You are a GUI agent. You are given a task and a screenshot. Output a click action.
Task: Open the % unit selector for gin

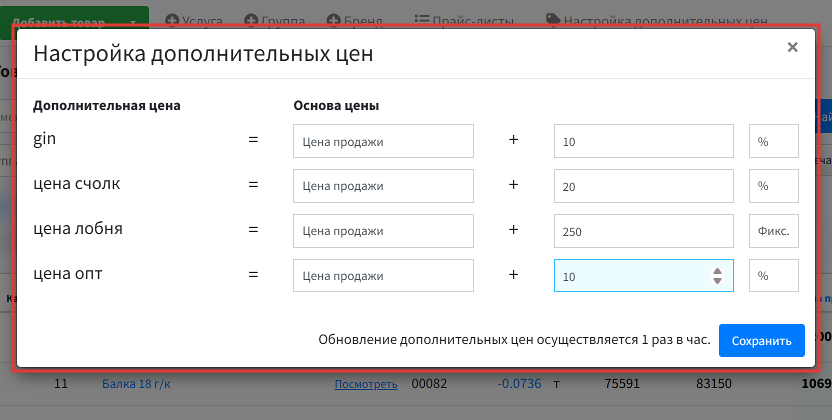(774, 141)
